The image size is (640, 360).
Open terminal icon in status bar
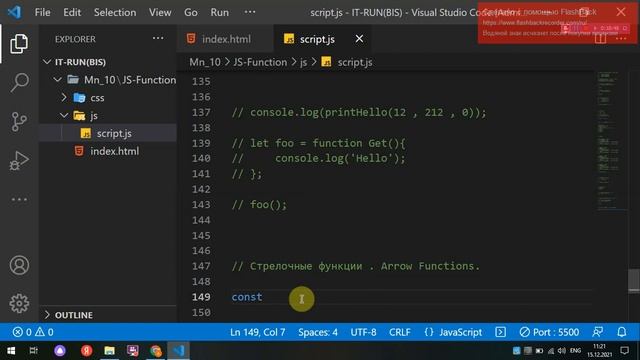(500, 332)
